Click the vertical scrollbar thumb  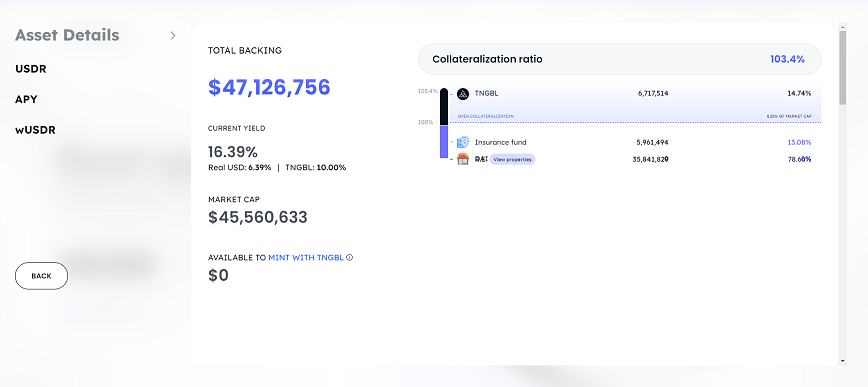tap(843, 68)
